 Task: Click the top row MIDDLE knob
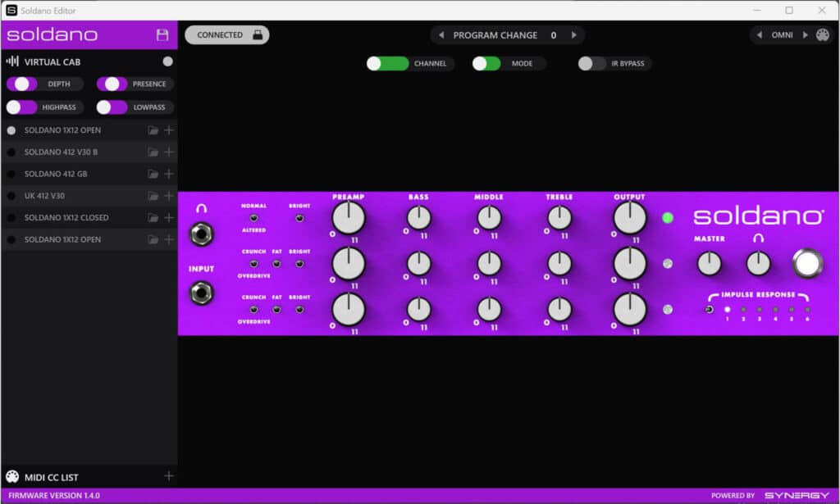489,218
